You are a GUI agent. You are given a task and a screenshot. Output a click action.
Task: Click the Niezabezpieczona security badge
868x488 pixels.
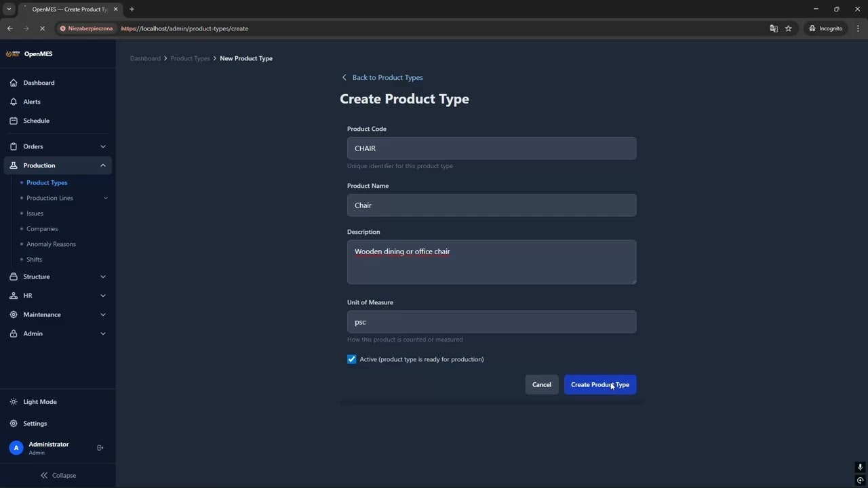(x=86, y=28)
